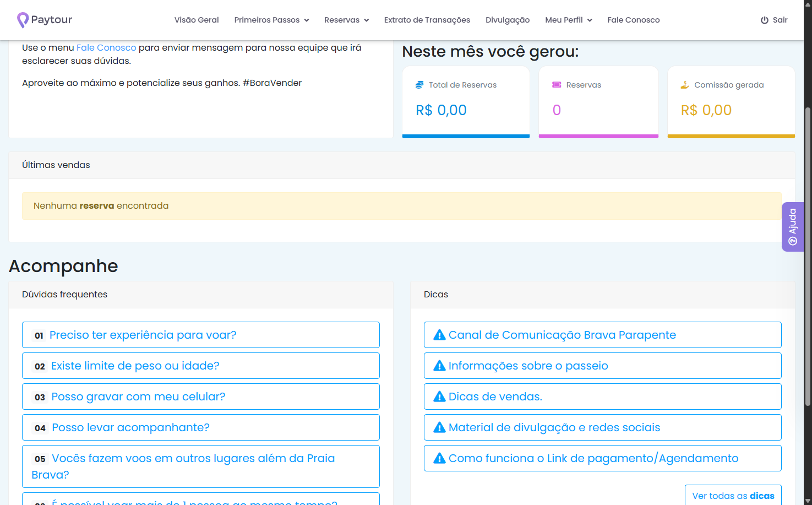
Task: Open Fale Conosco in the top navbar
Action: tap(634, 20)
